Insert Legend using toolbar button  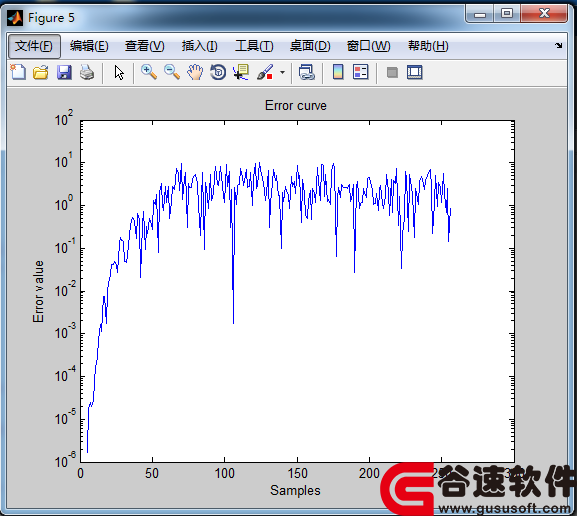click(361, 72)
